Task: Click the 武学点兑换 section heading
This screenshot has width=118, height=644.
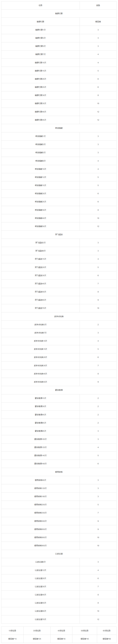Action: click(59, 316)
